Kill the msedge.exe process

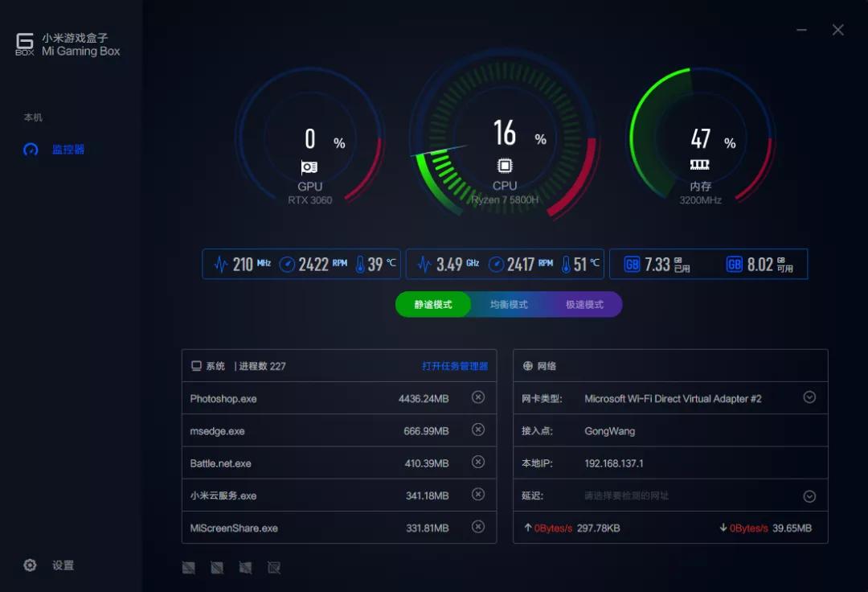[478, 430]
